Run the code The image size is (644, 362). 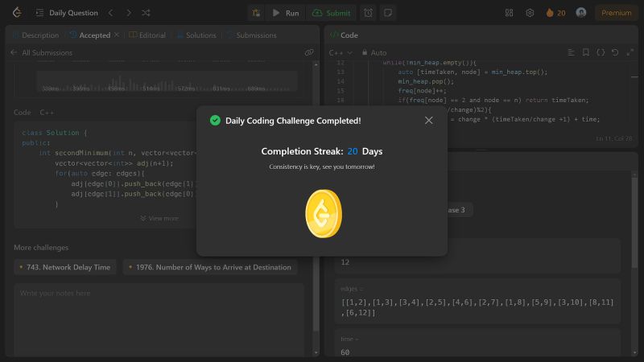click(286, 13)
